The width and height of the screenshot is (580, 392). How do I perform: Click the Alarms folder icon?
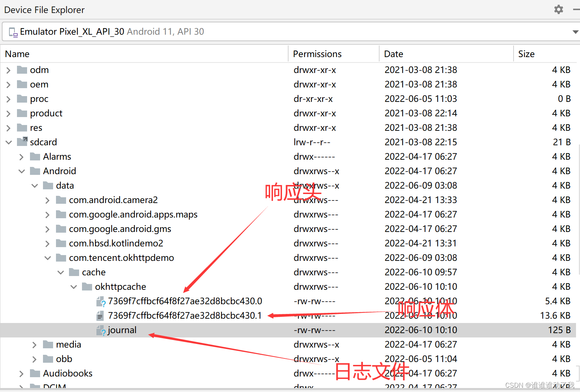[35, 156]
